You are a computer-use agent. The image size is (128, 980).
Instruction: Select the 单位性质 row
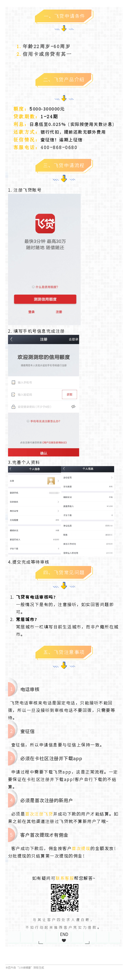(x=87, y=525)
